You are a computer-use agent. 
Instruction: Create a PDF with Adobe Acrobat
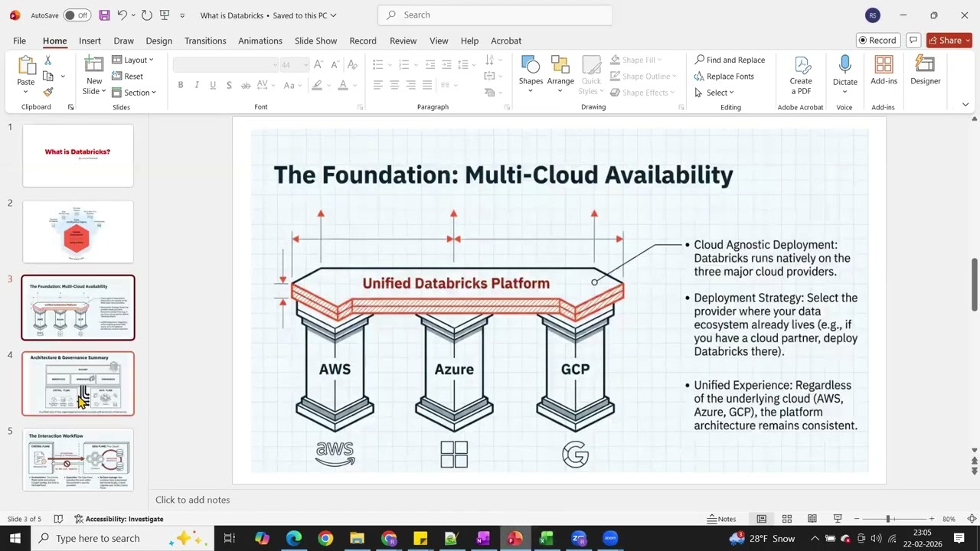pyautogui.click(x=801, y=75)
